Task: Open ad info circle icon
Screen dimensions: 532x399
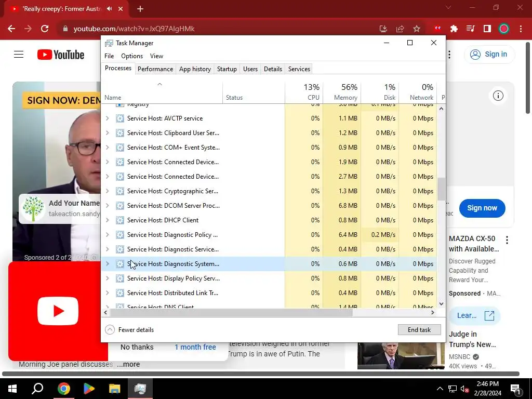Action: click(x=498, y=96)
